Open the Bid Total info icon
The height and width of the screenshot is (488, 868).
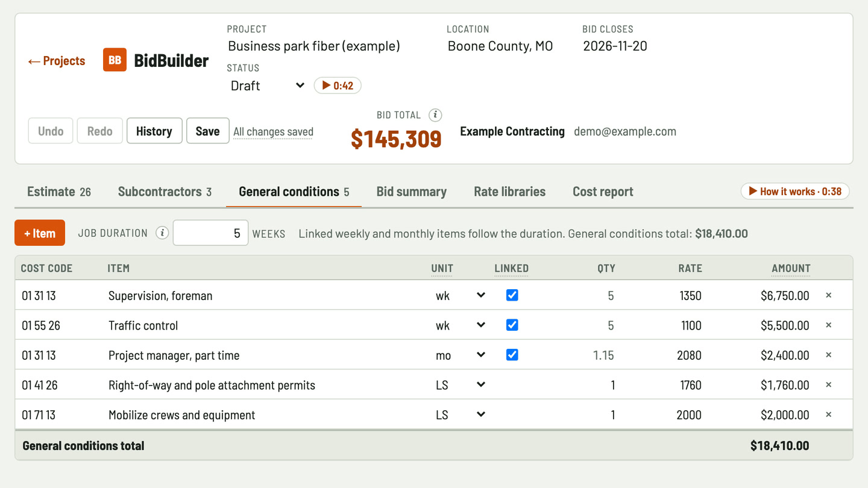(x=435, y=114)
